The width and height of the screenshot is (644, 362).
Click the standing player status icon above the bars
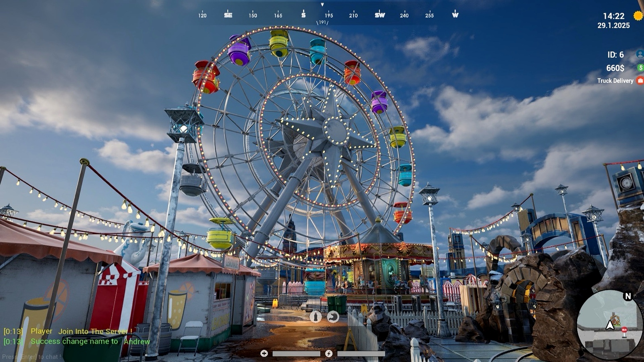point(316,317)
